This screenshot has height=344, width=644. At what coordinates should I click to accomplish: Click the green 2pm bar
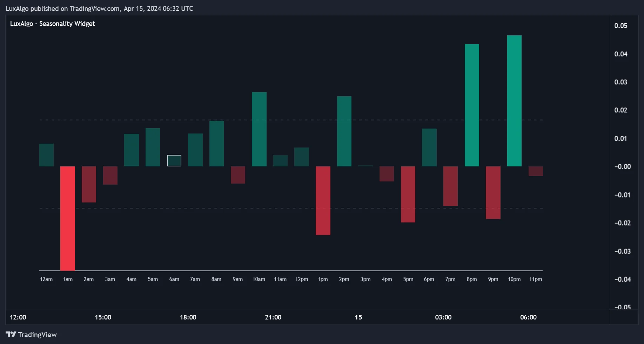(344, 131)
